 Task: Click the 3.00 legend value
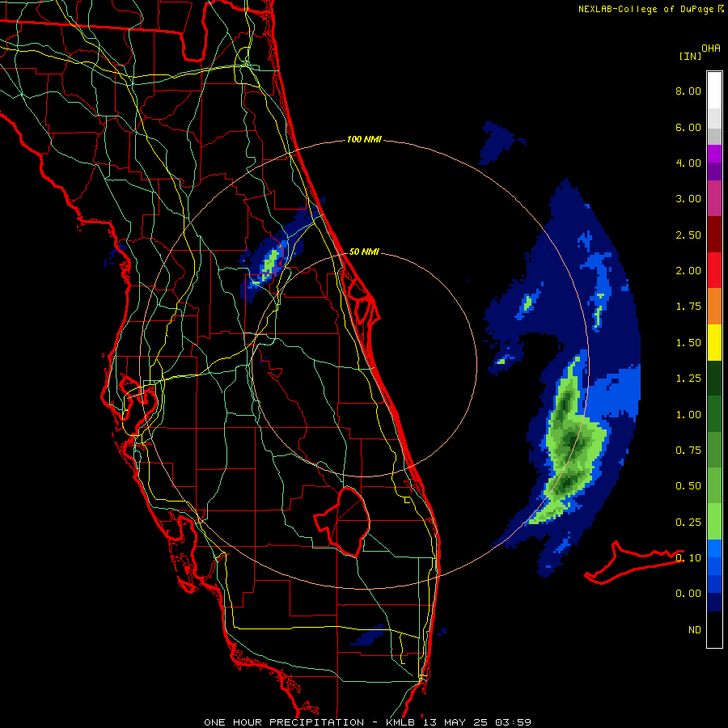(688, 199)
